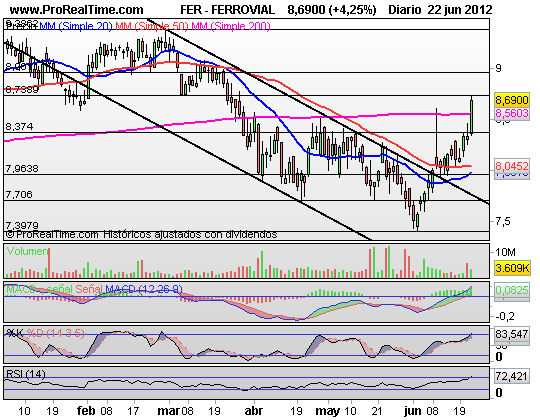Screen dimensions: 540x420
Task: Click the 7,9638 horizontal level label
Action: click(x=22, y=169)
